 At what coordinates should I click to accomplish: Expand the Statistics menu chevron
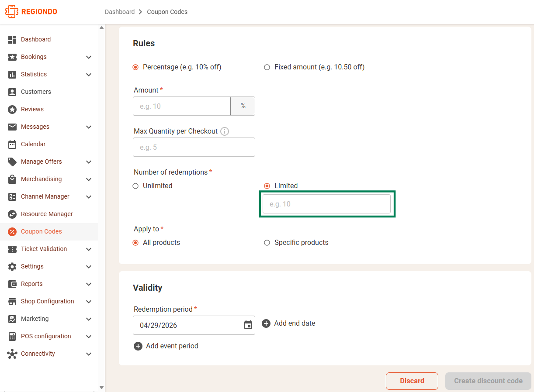pyautogui.click(x=89, y=75)
